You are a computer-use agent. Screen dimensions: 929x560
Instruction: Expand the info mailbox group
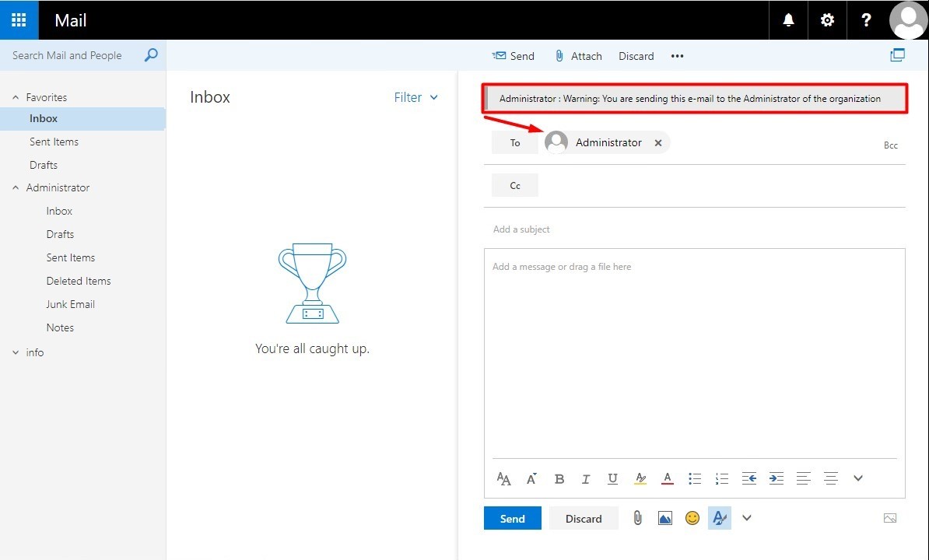click(x=16, y=352)
